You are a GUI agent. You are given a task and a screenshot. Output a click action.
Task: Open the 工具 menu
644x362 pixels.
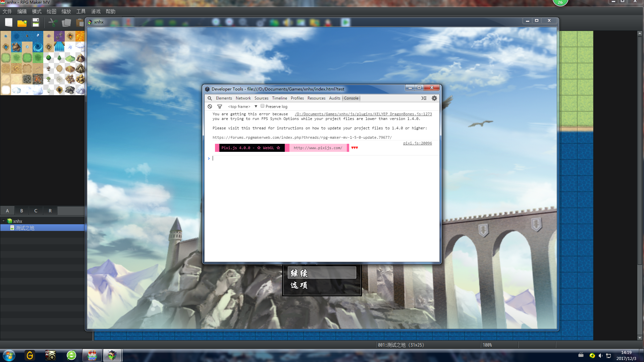pyautogui.click(x=81, y=11)
